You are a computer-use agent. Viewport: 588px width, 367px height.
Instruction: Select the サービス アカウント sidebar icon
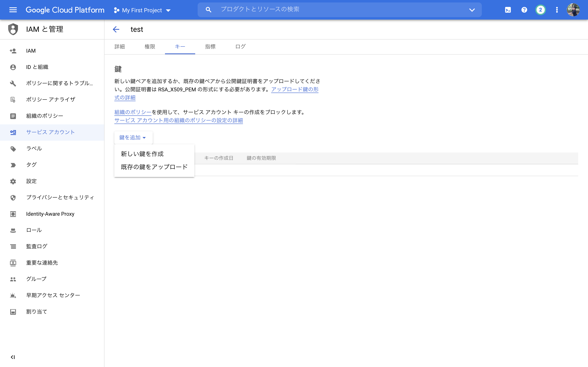coord(13,132)
